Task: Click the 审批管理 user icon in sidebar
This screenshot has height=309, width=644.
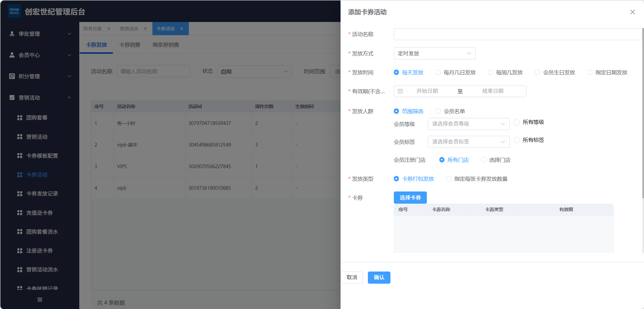Action: pos(12,34)
